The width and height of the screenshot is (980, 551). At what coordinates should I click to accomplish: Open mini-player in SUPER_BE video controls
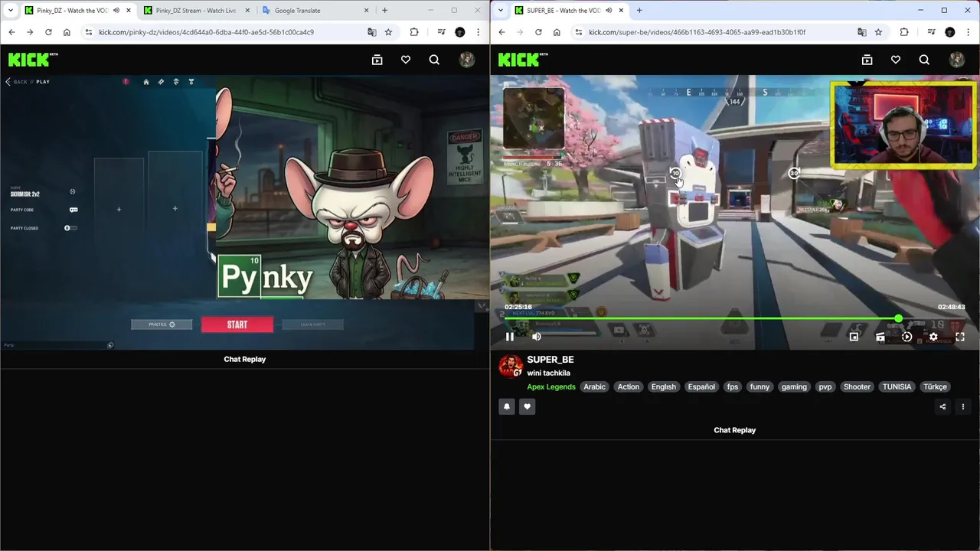point(854,337)
